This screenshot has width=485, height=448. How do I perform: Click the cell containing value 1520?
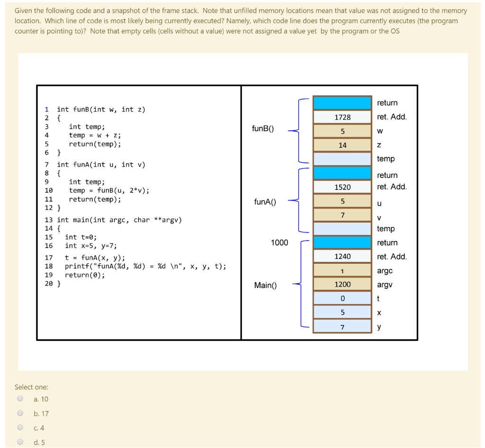341,187
